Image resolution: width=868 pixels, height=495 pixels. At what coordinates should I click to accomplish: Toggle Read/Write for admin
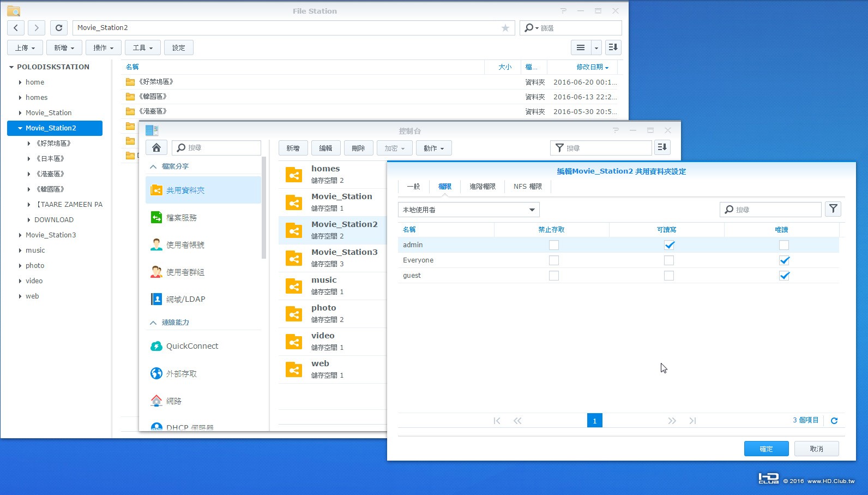pyautogui.click(x=669, y=245)
